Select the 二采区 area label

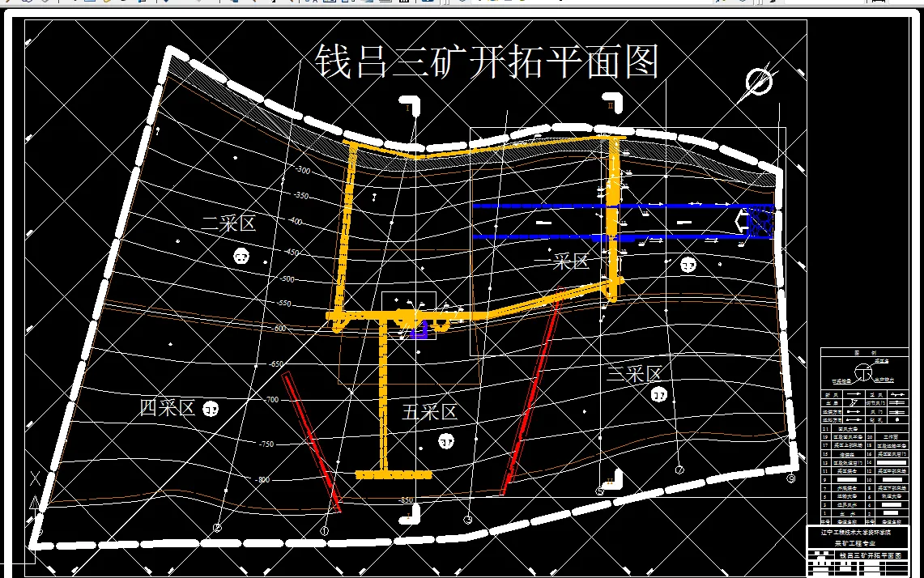[x=228, y=223]
